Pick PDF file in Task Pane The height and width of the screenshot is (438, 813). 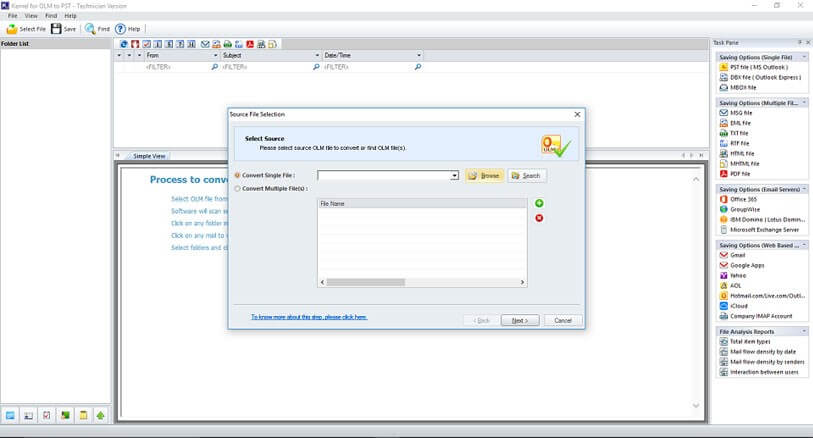coord(735,174)
